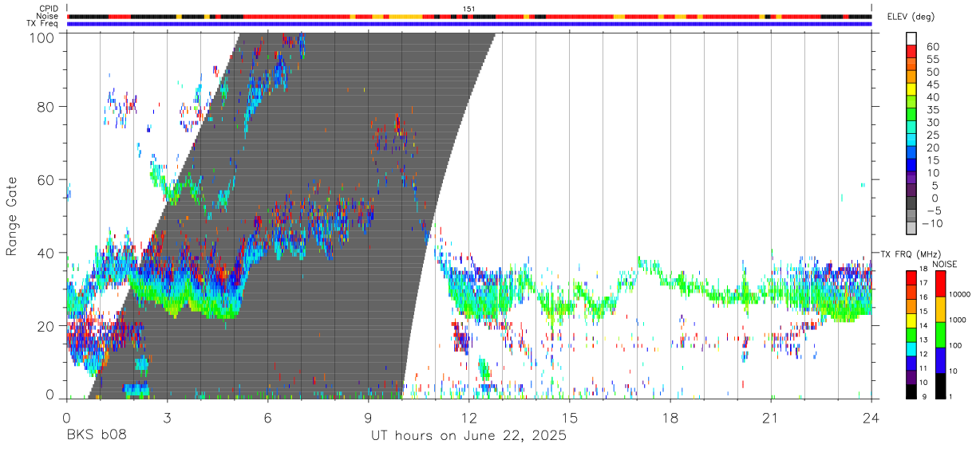Viewport: 980px width, 452px height.
Task: Click the green segment of the NOISE color bar
Action: point(939,334)
